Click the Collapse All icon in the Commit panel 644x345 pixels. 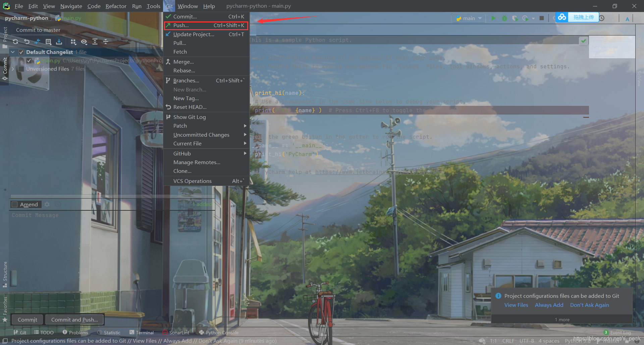point(106,42)
